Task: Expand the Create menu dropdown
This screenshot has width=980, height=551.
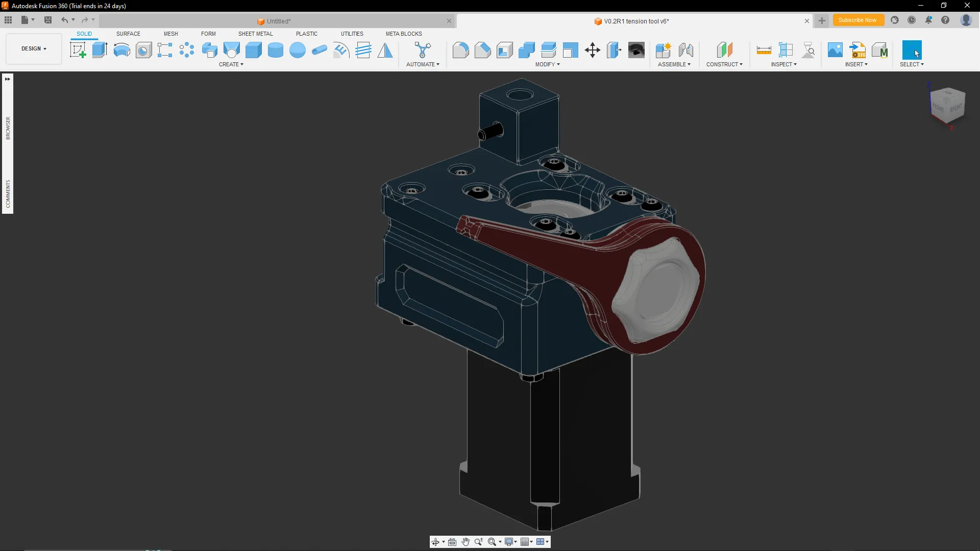Action: click(x=231, y=64)
